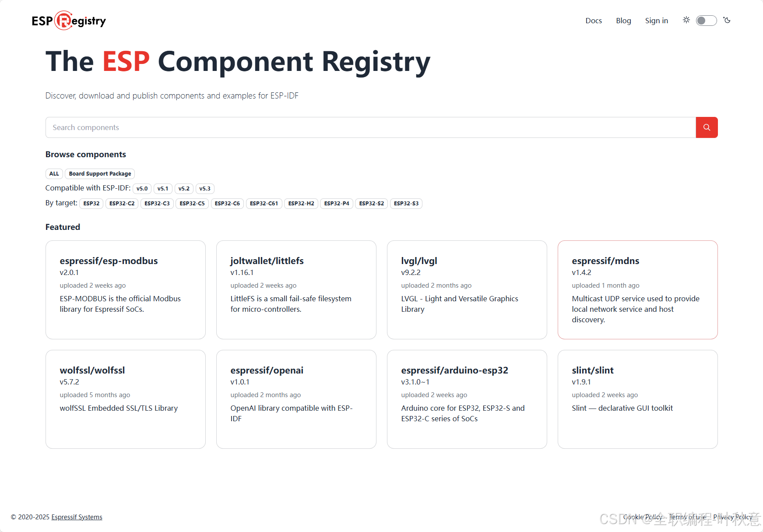Select the Board Support Package tag

(100, 174)
